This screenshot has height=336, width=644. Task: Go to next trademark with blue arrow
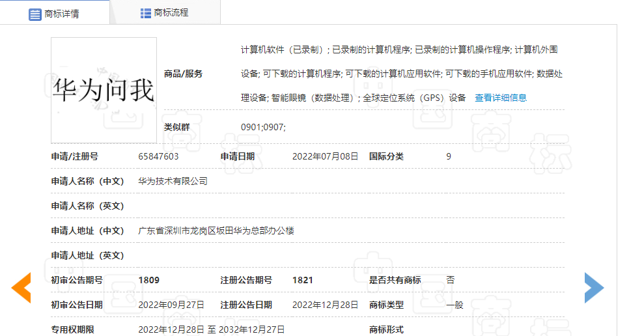[x=595, y=288]
